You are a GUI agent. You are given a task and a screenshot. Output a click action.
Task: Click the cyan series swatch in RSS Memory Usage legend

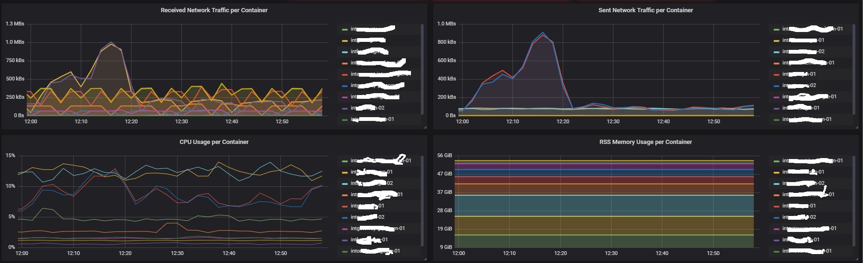(776, 183)
